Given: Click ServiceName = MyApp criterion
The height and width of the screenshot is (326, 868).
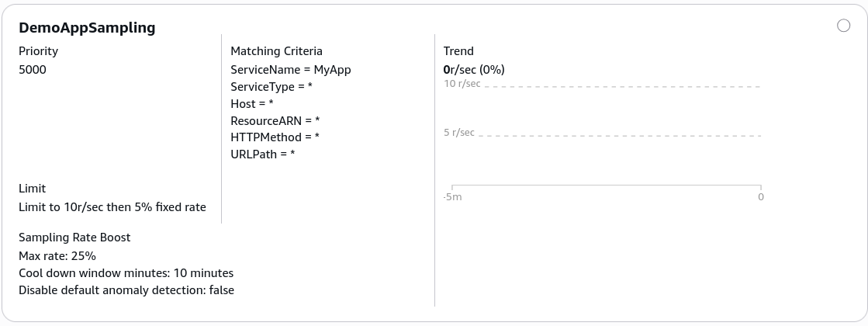Looking at the screenshot, I should pyautogui.click(x=291, y=70).
